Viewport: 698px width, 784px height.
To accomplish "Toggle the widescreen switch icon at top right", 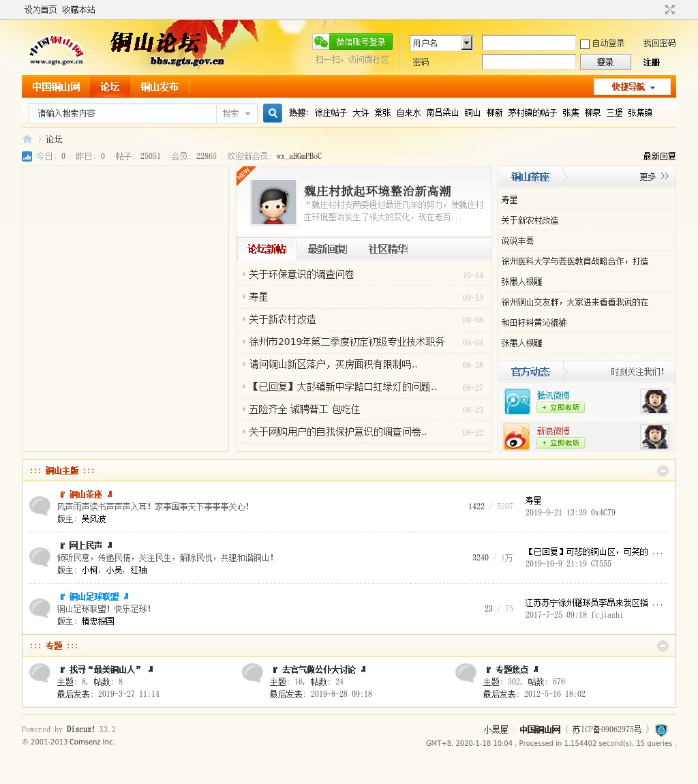I will pyautogui.click(x=670, y=10).
